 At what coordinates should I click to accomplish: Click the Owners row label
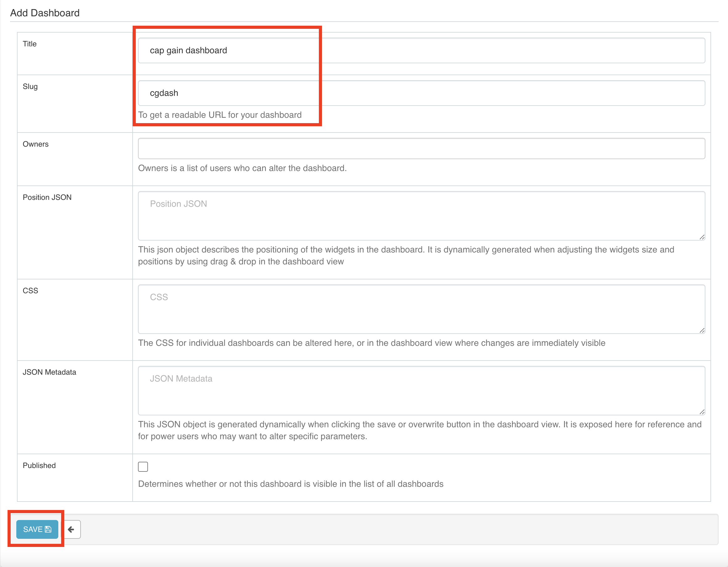(x=36, y=144)
